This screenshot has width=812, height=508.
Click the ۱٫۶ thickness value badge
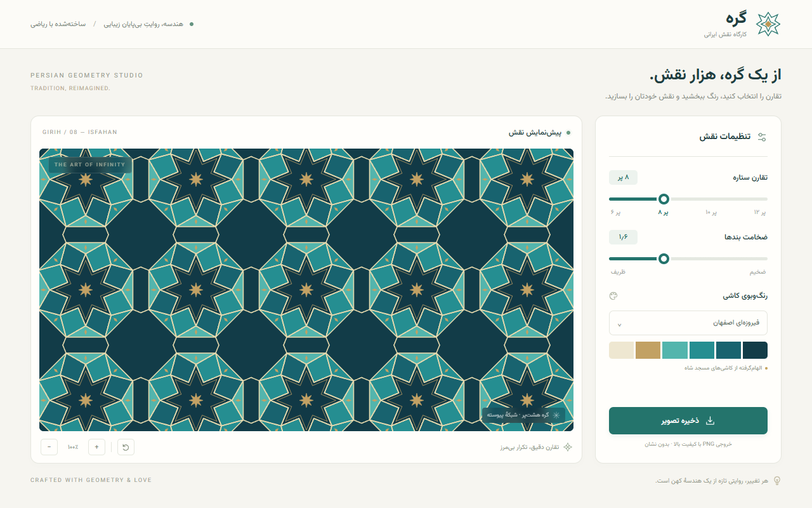(623, 237)
